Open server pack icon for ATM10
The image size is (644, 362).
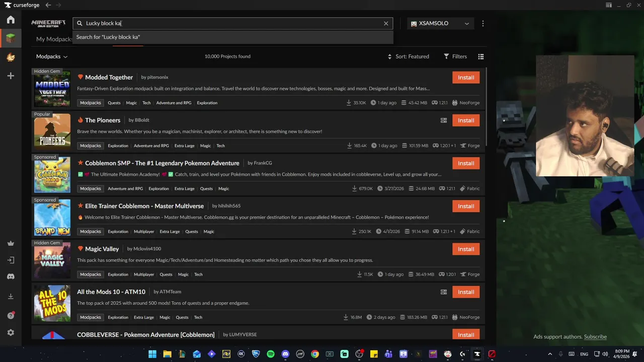click(444, 292)
